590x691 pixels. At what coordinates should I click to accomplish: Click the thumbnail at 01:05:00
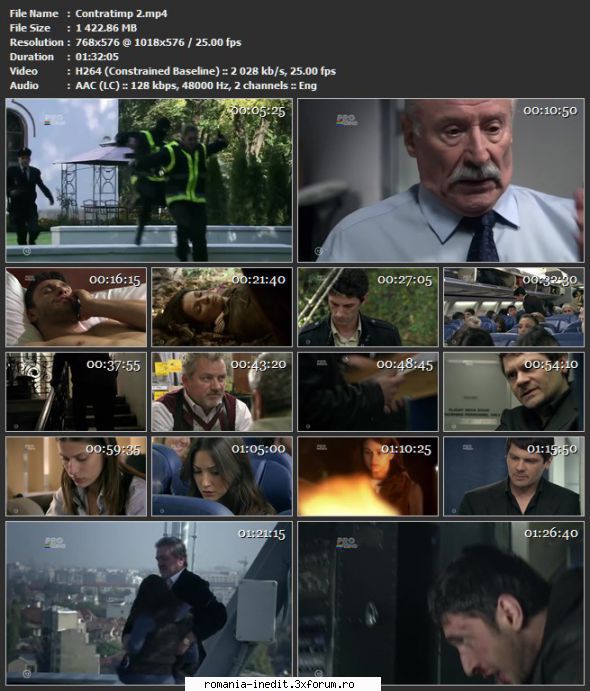click(222, 476)
